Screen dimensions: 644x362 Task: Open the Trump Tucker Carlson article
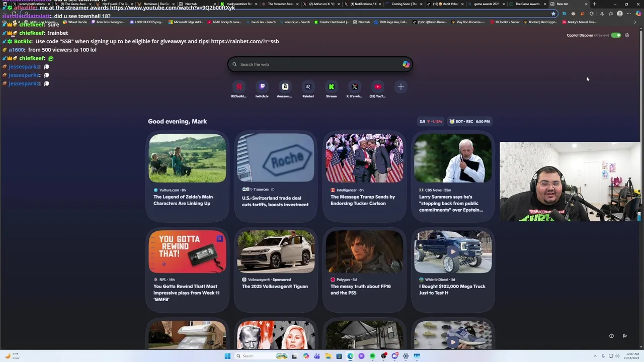tap(364, 176)
